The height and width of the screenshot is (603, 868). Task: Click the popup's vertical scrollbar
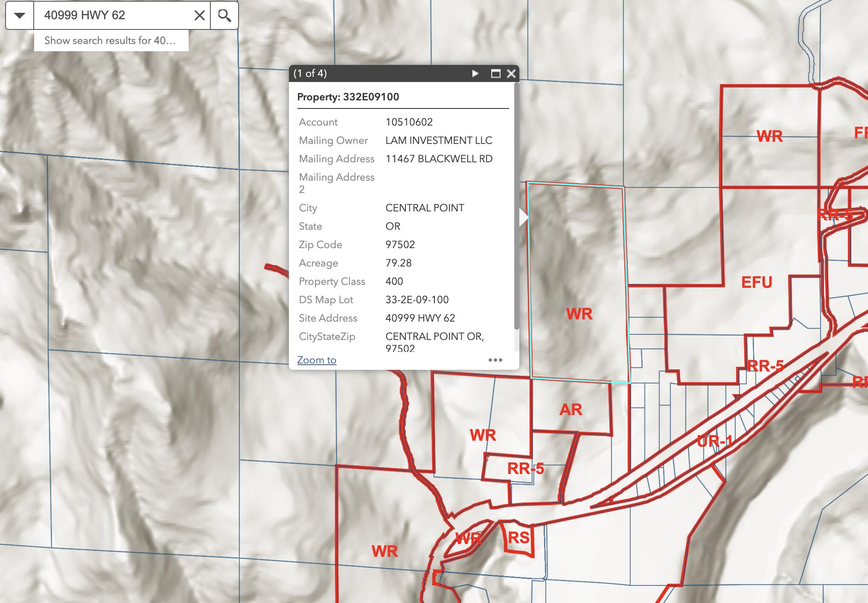tap(516, 205)
